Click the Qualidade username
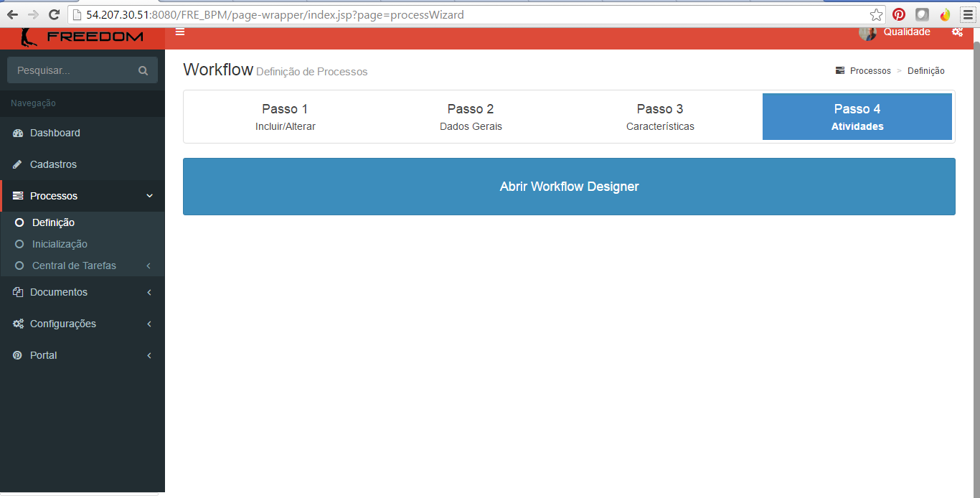980x498 pixels. pyautogui.click(x=907, y=32)
